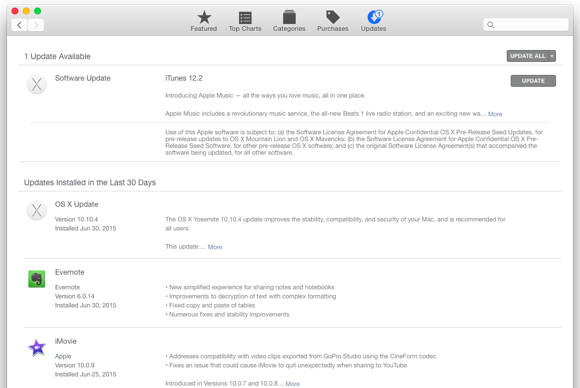Select the Categories tab label
This screenshot has height=388, width=580.
(289, 28)
